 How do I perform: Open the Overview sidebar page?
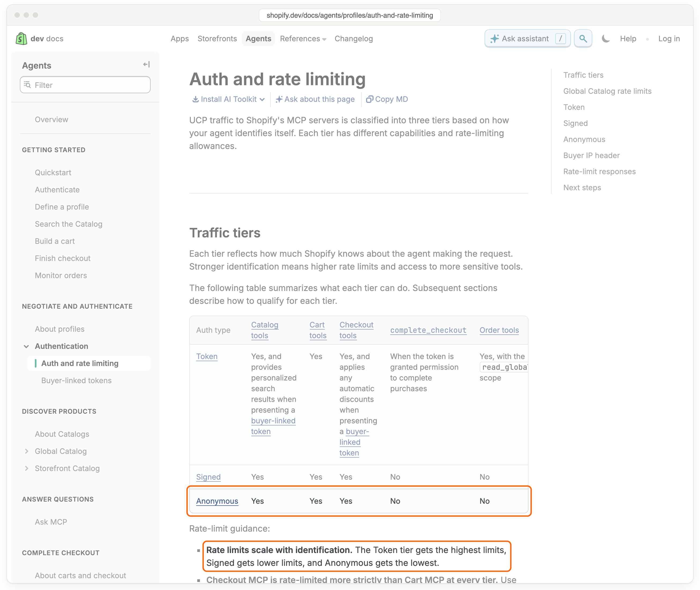point(51,120)
